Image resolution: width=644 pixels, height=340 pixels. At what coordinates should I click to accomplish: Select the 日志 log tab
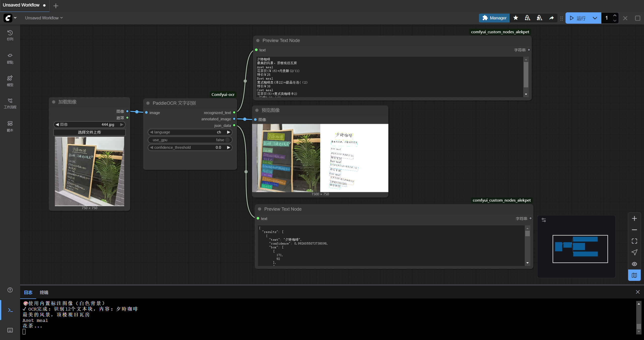(x=28, y=292)
